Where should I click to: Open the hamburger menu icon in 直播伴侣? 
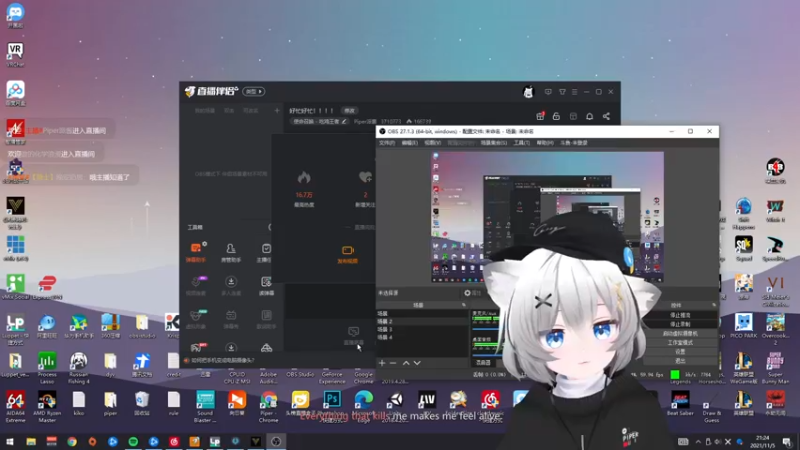574,92
